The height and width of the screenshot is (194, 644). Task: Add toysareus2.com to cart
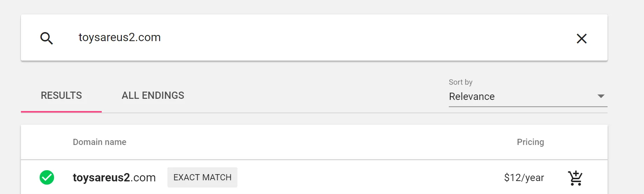point(575,178)
